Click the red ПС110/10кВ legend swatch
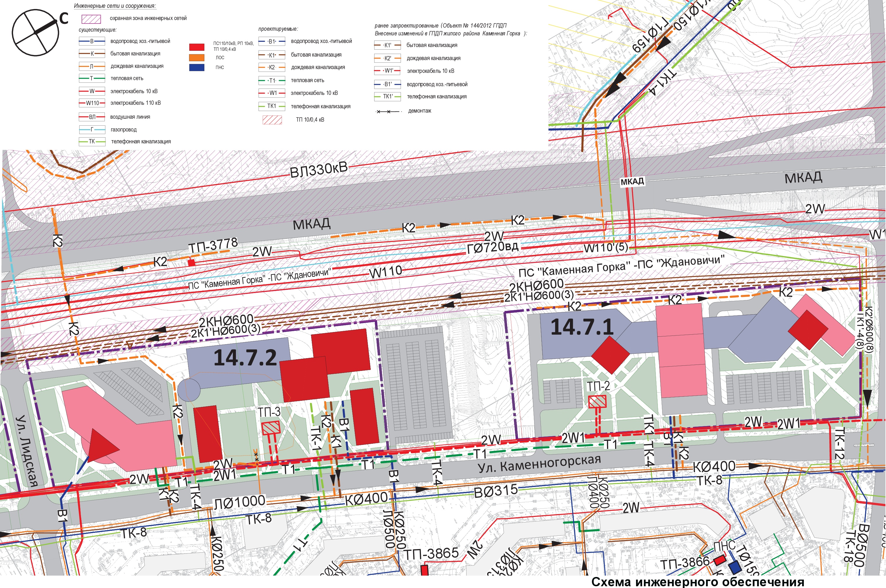 click(197, 47)
